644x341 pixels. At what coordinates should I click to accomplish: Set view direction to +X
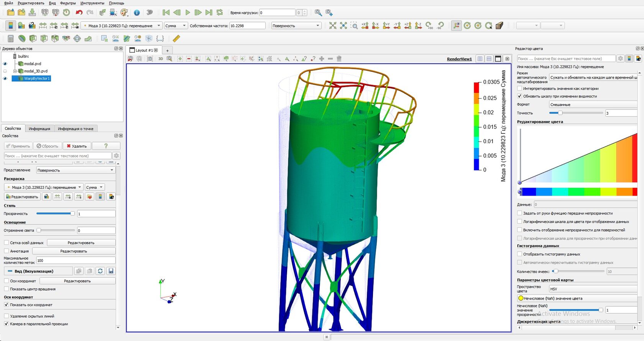click(x=365, y=26)
